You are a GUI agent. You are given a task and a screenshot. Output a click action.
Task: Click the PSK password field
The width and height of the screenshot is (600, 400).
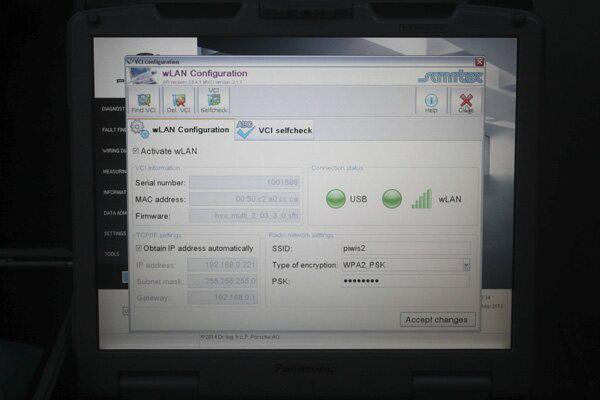[x=406, y=281]
